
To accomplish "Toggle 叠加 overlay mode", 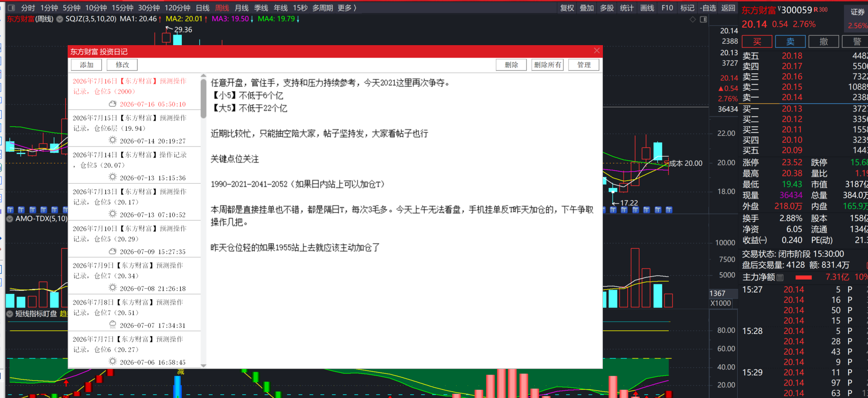I will (x=587, y=8).
